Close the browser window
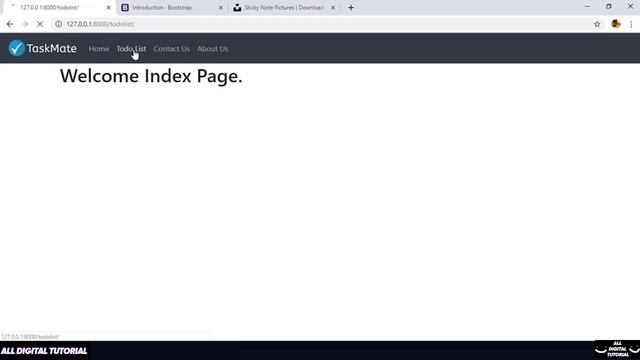The image size is (640, 360). tap(630, 7)
